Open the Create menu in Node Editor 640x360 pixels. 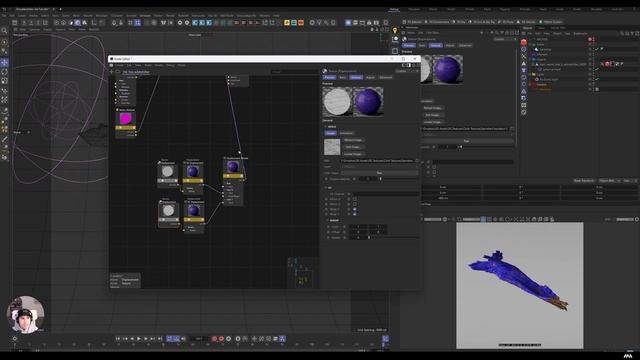(x=119, y=65)
